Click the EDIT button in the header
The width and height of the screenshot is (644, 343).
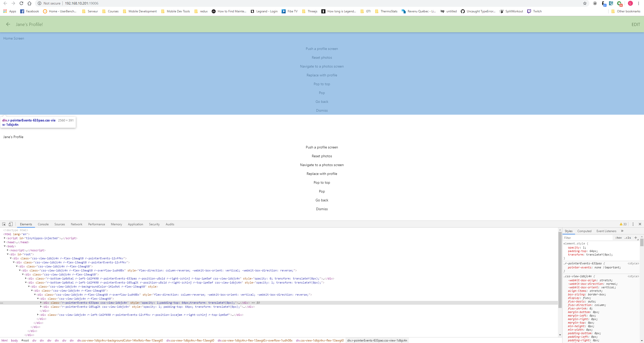point(635,24)
